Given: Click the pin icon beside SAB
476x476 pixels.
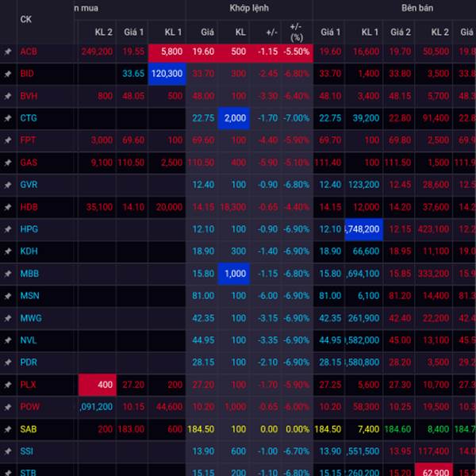Looking at the screenshot, I should pos(8,429).
